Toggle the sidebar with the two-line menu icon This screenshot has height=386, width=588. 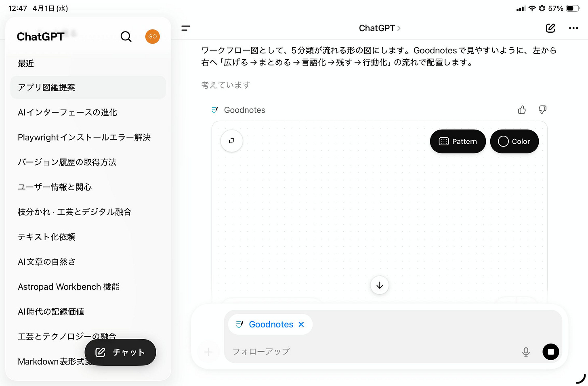(x=186, y=28)
